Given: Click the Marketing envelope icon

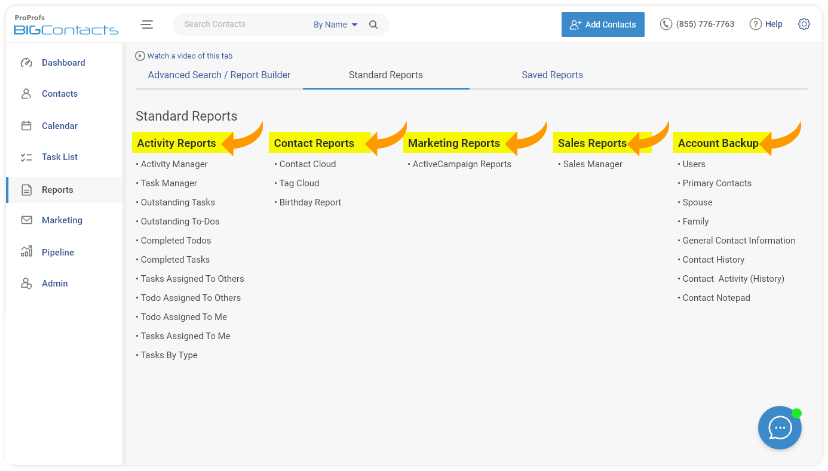Looking at the screenshot, I should [x=26, y=220].
